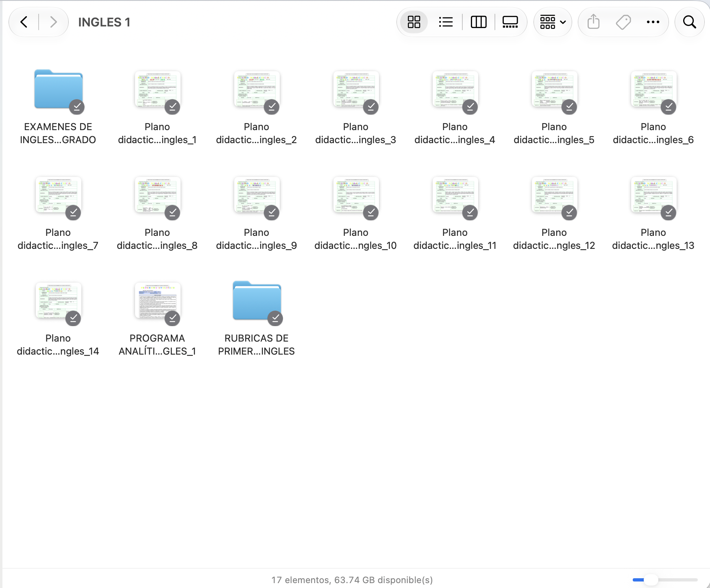
Task: Click the Plano didactic...ingles_8 file name
Action: (x=157, y=239)
